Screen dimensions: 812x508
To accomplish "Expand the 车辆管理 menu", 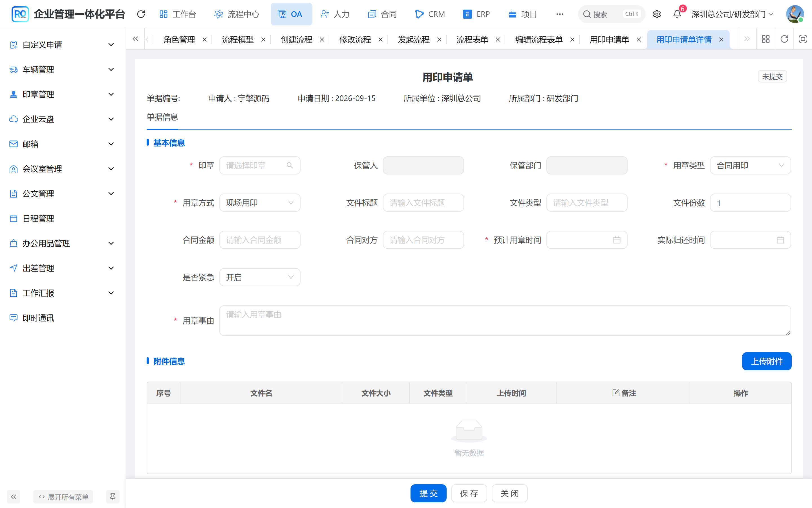I will (x=63, y=69).
